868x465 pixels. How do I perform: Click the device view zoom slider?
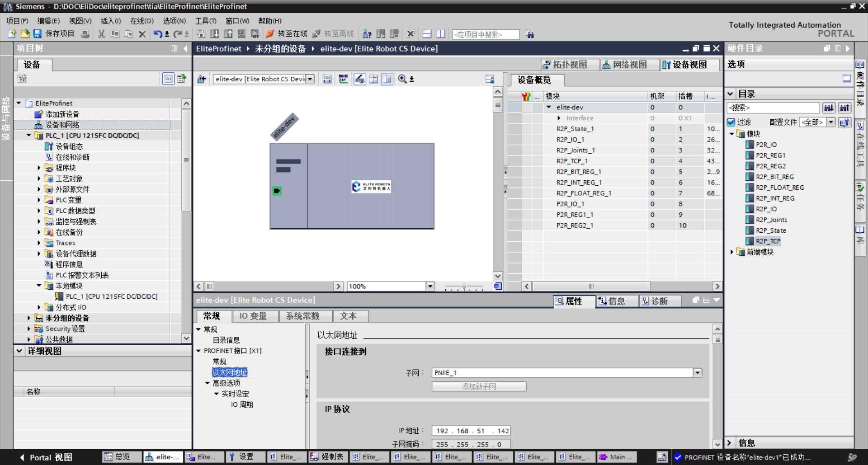(x=464, y=287)
